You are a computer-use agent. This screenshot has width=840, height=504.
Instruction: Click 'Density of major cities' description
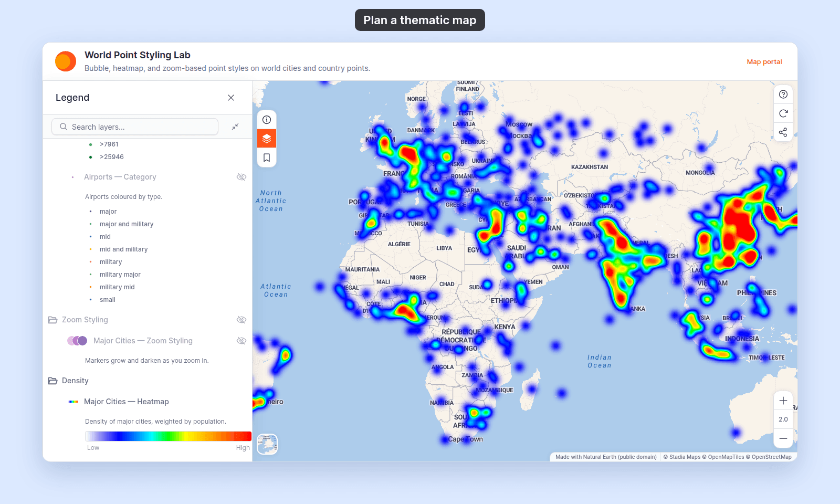coord(155,422)
